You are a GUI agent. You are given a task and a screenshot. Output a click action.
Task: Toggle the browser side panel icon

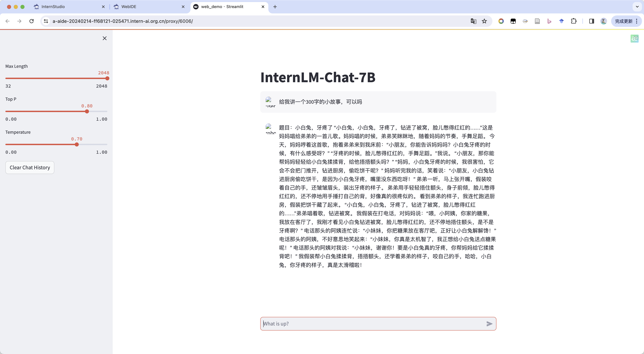point(591,21)
